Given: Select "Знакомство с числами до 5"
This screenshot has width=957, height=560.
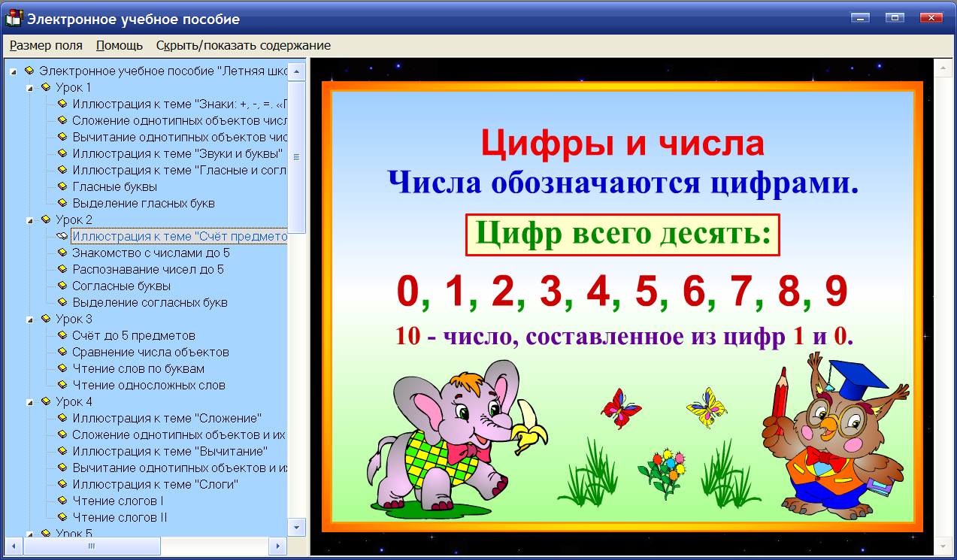Looking at the screenshot, I should [147, 252].
